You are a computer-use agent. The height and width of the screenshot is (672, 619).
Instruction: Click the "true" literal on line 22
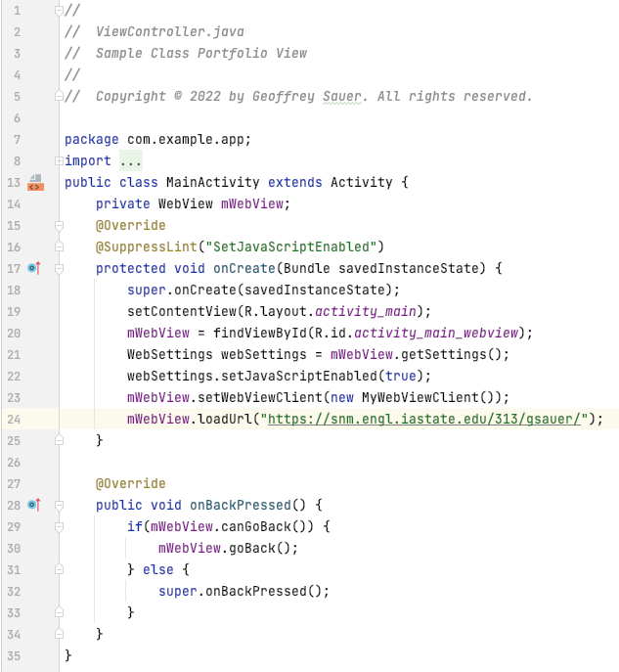pyautogui.click(x=401, y=376)
